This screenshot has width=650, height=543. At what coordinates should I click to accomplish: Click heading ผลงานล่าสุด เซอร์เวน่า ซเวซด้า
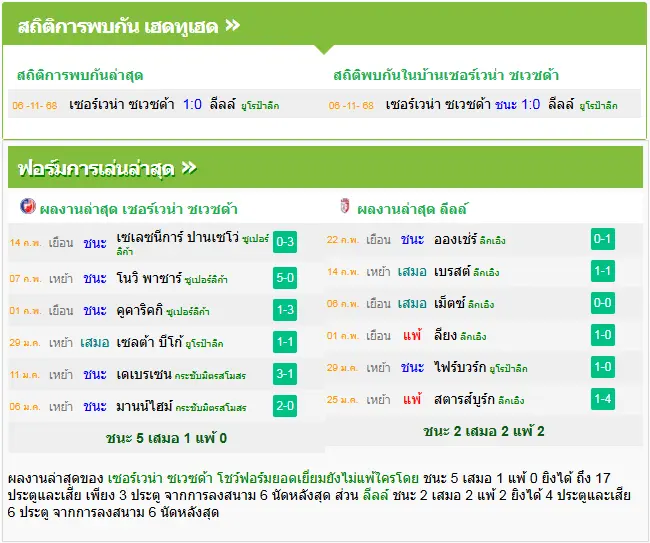coord(138,209)
